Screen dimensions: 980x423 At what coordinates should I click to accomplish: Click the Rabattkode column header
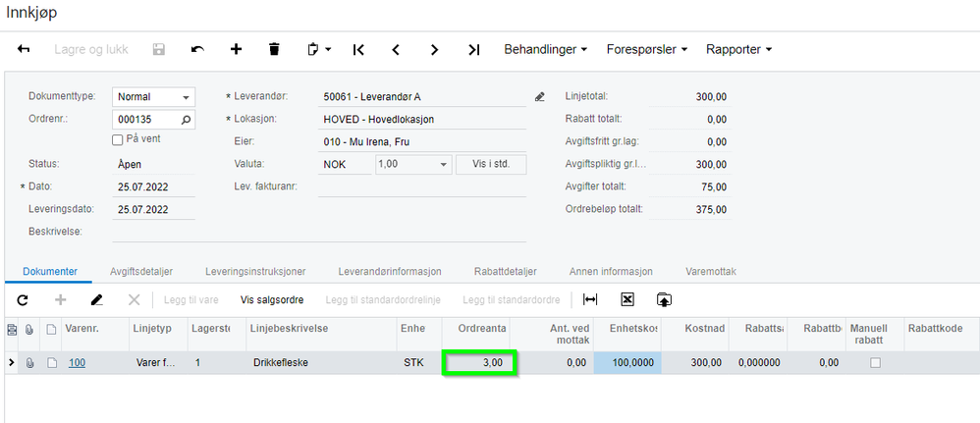pos(942,334)
